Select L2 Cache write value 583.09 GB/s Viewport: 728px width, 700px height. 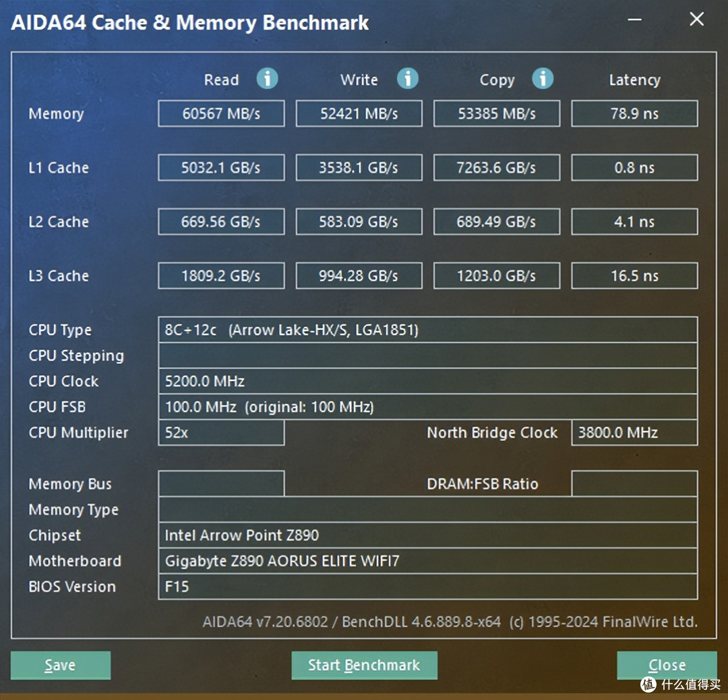pyautogui.click(x=359, y=222)
